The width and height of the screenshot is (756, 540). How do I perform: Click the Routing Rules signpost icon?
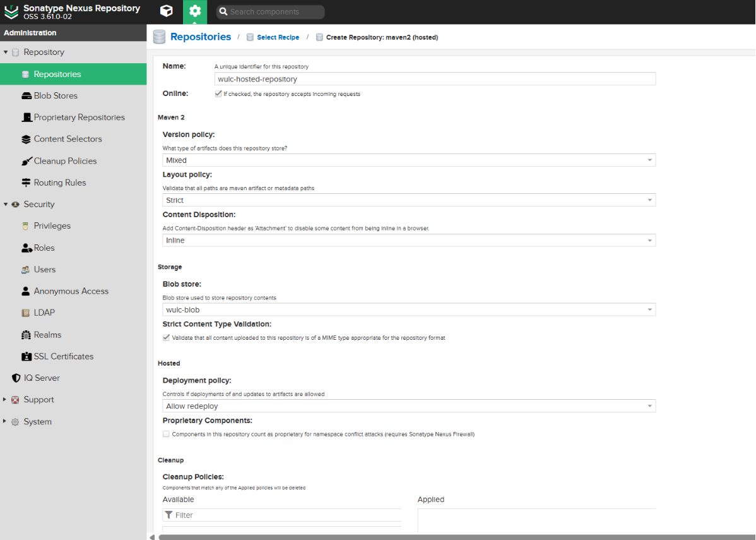pyautogui.click(x=26, y=183)
